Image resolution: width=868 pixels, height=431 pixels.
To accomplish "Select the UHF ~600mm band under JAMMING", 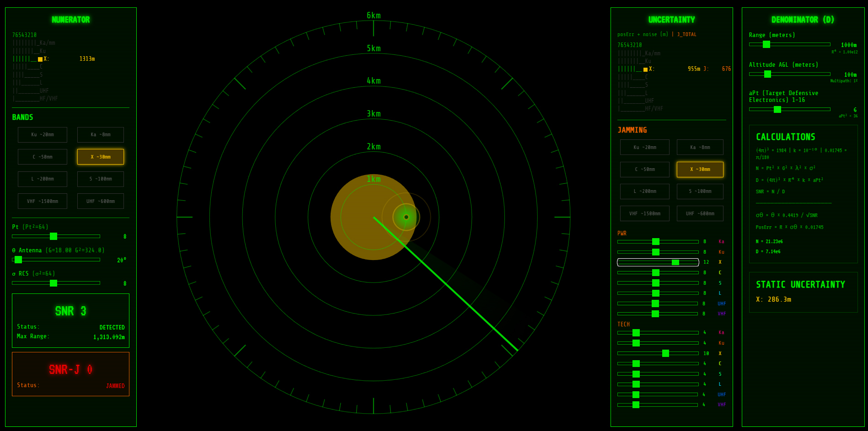I will pos(700,213).
